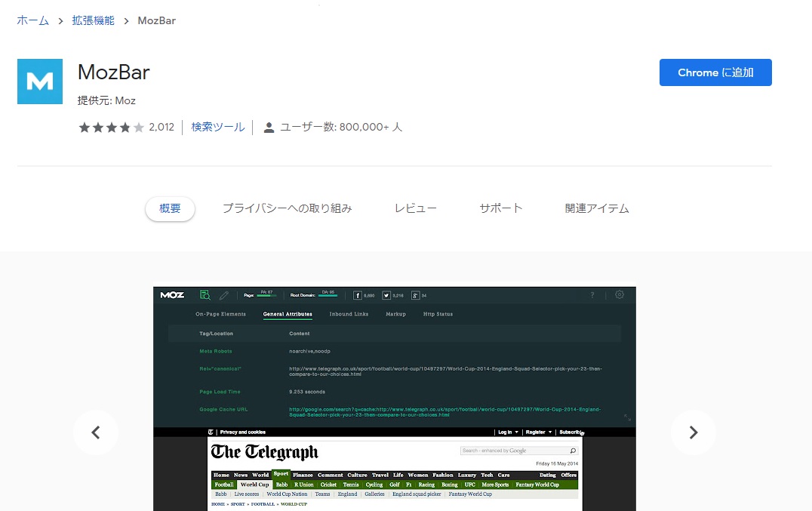
Task: Click the Live scores link in Telegraph
Action: click(247, 494)
